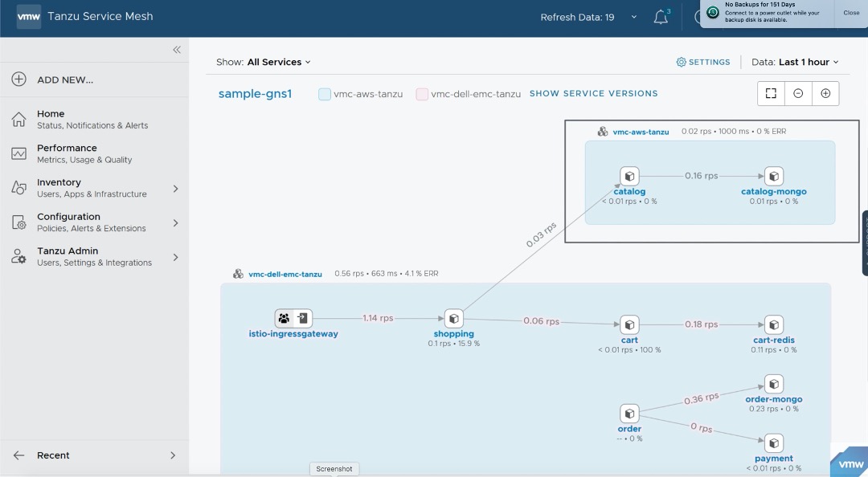Image resolution: width=868 pixels, height=477 pixels.
Task: Open the Show All Services dropdown
Action: [264, 62]
